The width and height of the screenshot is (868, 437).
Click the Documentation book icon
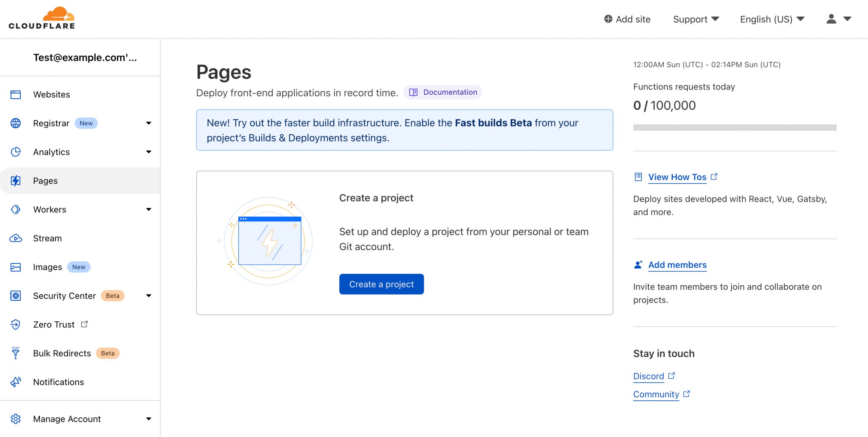413,92
